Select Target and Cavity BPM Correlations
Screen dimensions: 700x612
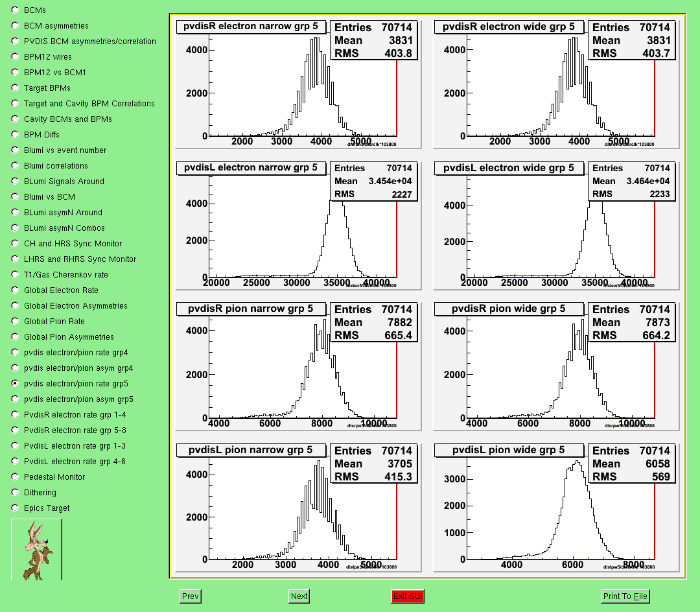(x=15, y=103)
